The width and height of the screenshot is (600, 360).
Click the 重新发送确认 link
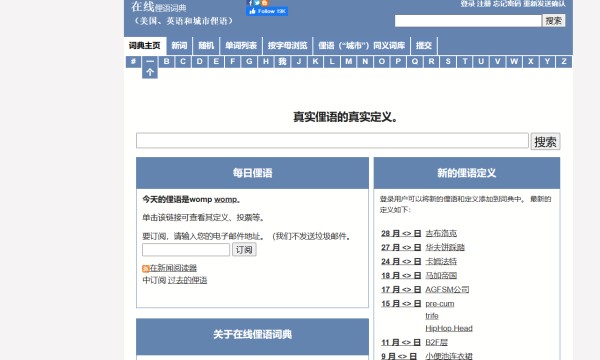(x=544, y=3)
